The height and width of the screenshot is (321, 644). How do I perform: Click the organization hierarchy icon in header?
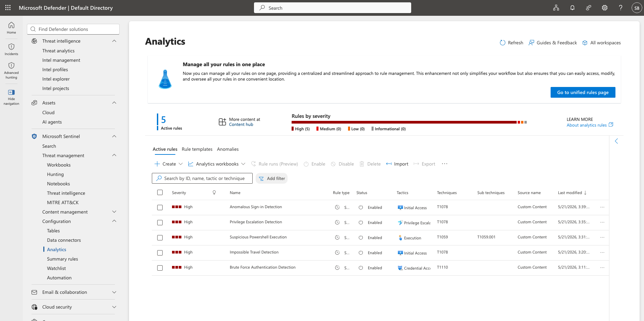pos(556,8)
